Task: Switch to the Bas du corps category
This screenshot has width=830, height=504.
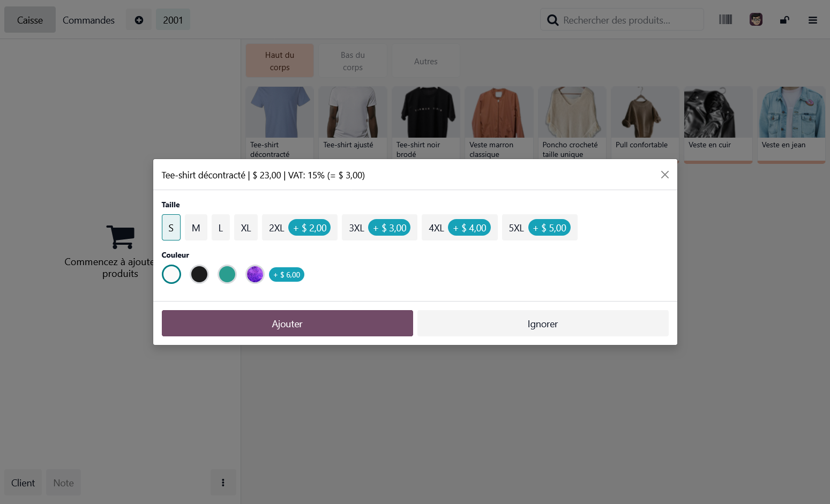Action: 353,60
